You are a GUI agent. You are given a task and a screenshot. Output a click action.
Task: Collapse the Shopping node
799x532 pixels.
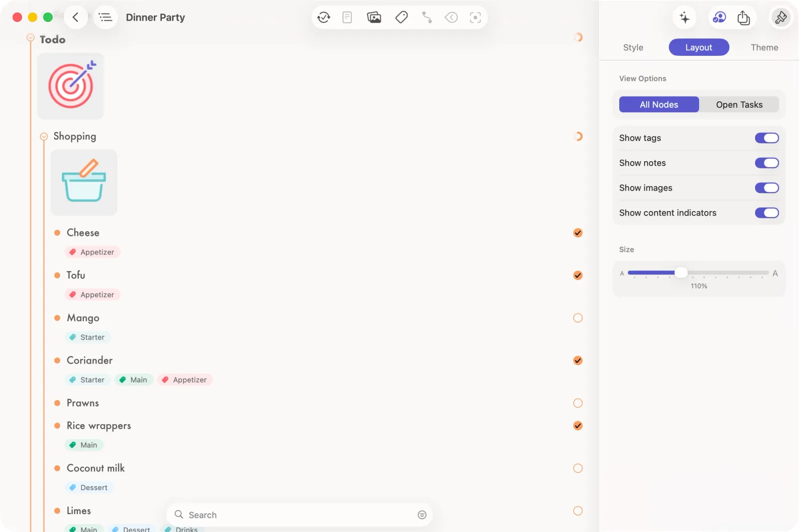point(44,137)
